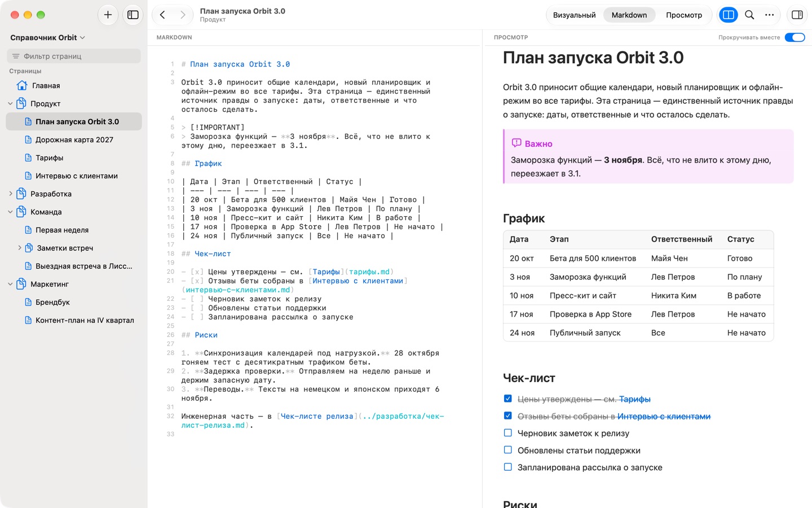Screen dimensions: 812x508
Task: Expand the Разработка section chevron
Action: tap(10, 194)
